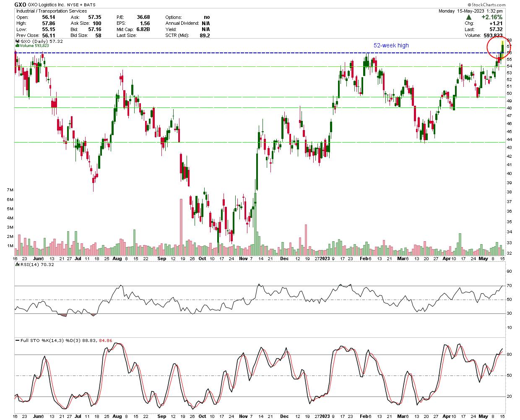Screen dimensions: 520x420
Task: Click the yellow highlighted latest candlestick
Action: 502,47
